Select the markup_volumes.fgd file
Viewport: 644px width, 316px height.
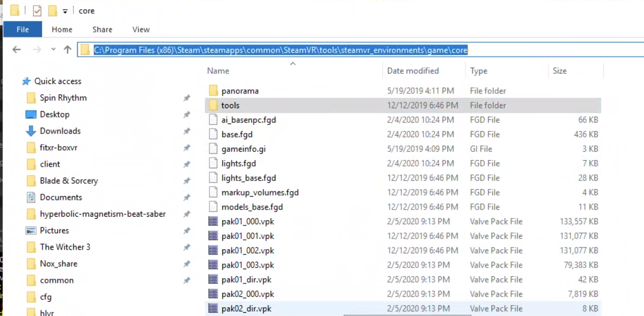pyautogui.click(x=403, y=192)
